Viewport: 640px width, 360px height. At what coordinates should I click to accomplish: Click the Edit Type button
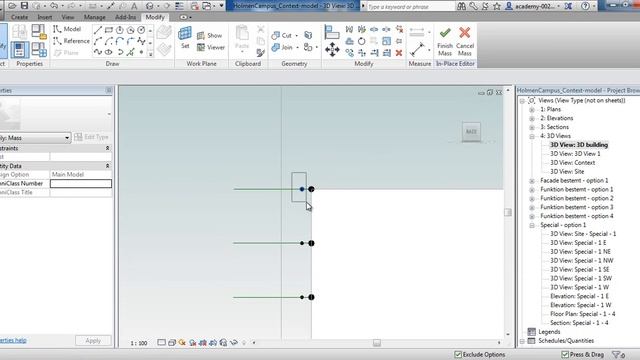pos(91,137)
